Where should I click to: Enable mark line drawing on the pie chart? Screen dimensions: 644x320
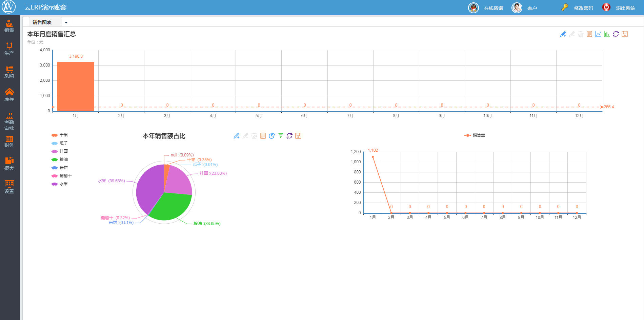click(237, 136)
